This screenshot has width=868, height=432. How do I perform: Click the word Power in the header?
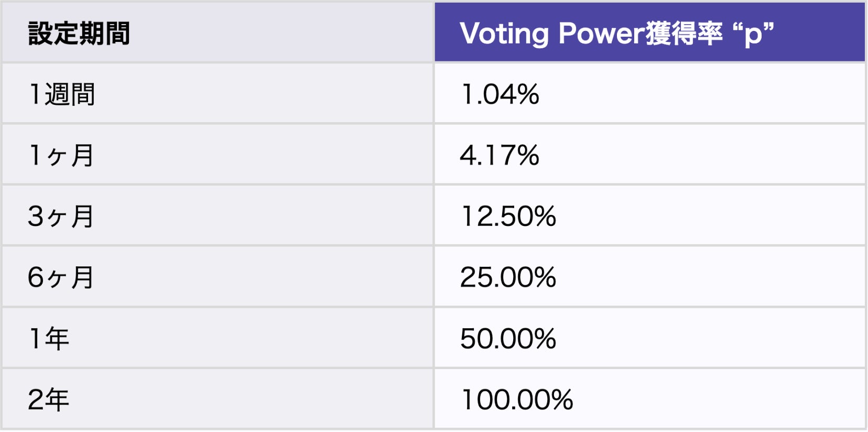[601, 33]
